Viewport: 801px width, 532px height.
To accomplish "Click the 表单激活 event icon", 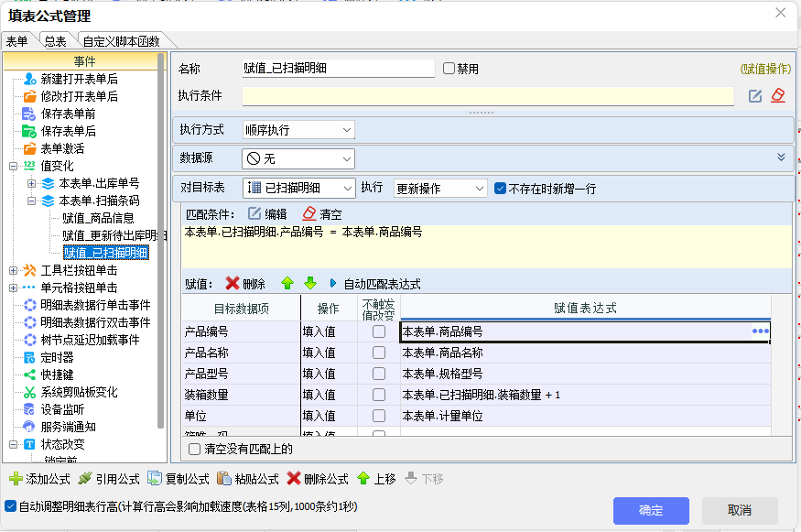I will (x=30, y=148).
